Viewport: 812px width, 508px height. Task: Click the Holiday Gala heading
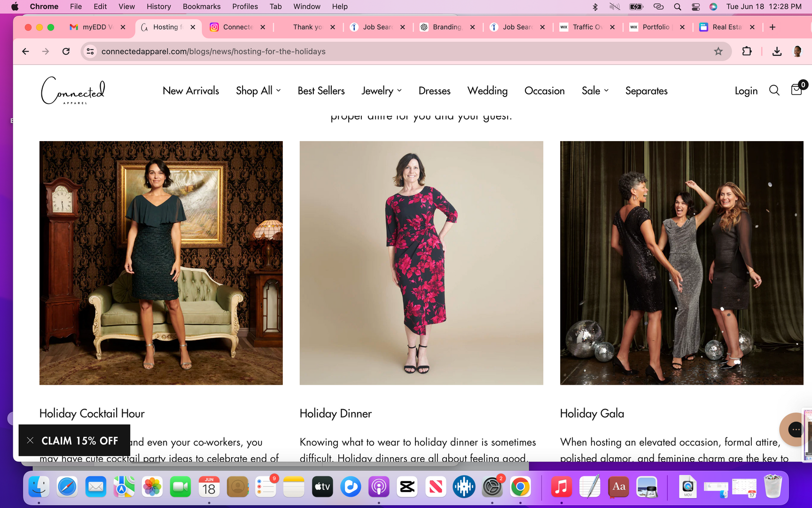click(592, 413)
